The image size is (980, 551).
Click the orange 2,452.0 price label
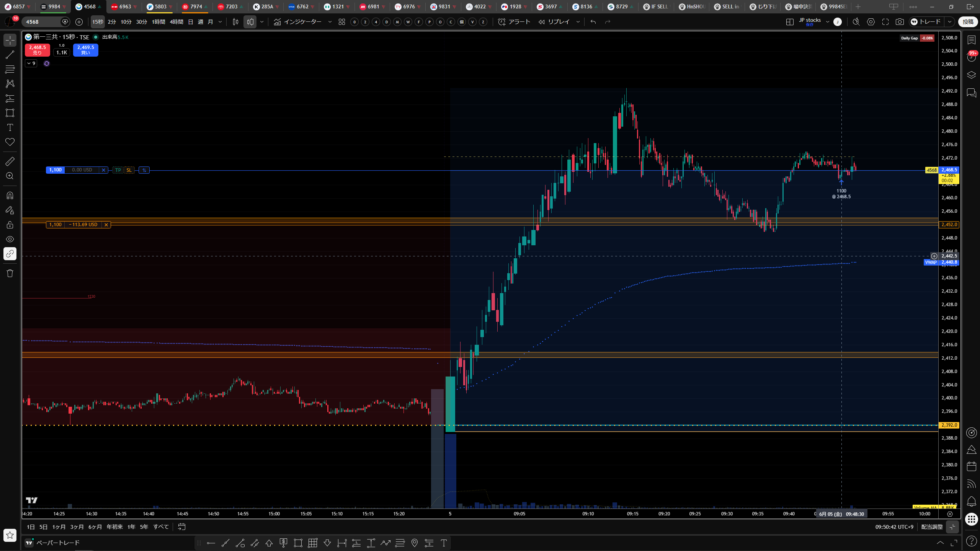pyautogui.click(x=949, y=225)
